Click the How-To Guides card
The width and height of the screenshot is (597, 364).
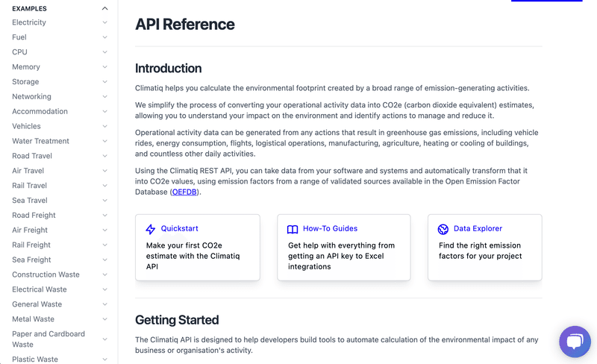[x=344, y=248]
